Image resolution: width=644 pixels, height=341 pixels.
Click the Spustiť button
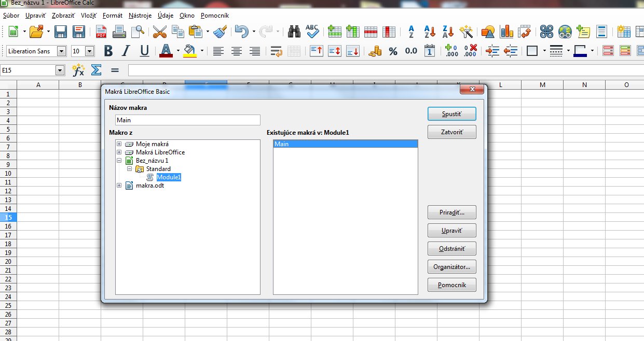[x=451, y=113]
